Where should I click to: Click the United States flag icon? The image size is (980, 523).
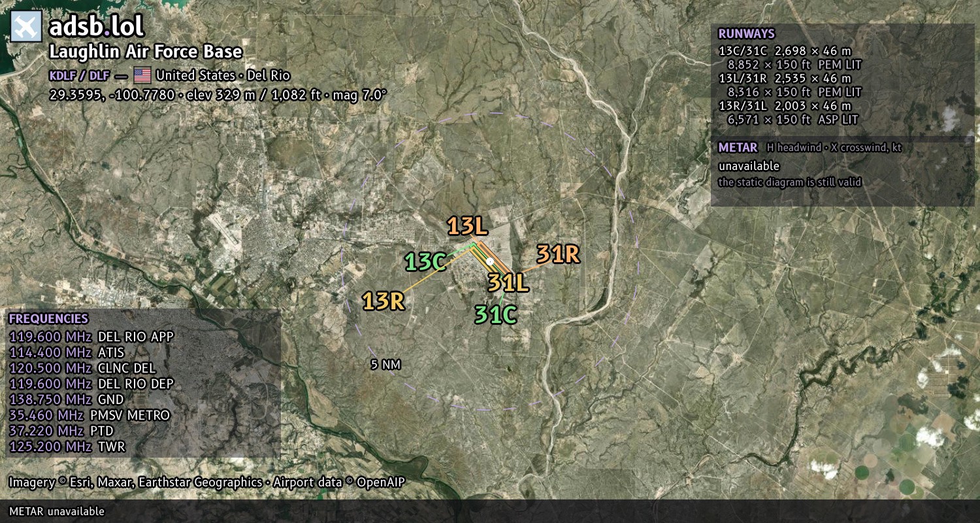142,75
